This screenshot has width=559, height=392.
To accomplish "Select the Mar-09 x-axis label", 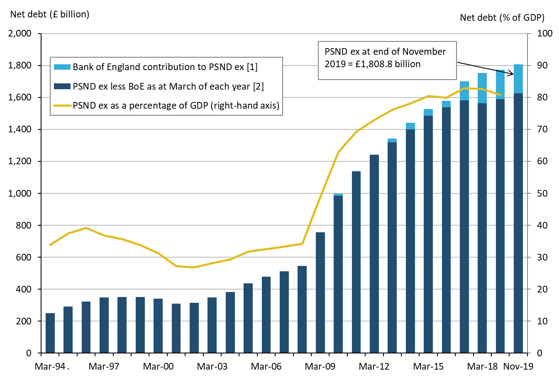I will coord(320,366).
